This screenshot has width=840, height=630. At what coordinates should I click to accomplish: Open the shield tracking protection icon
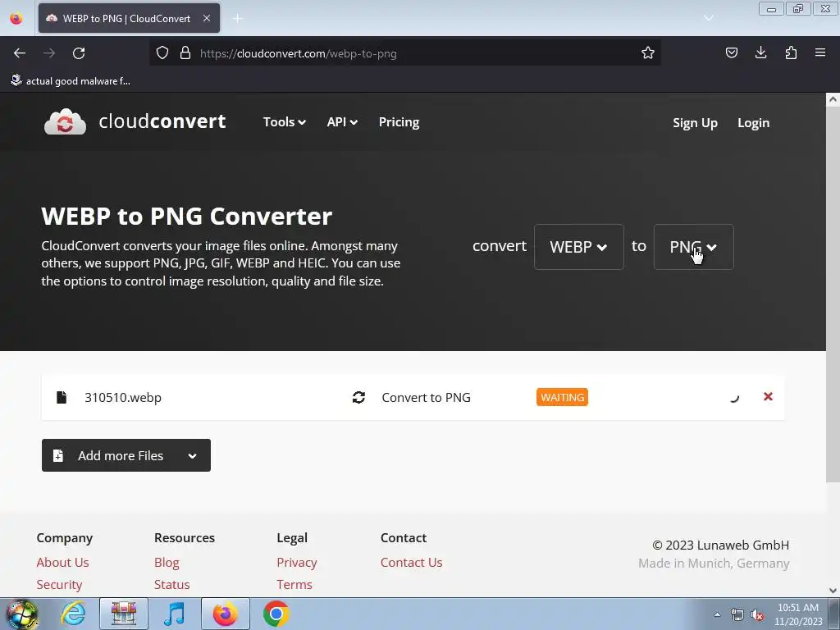pos(162,53)
